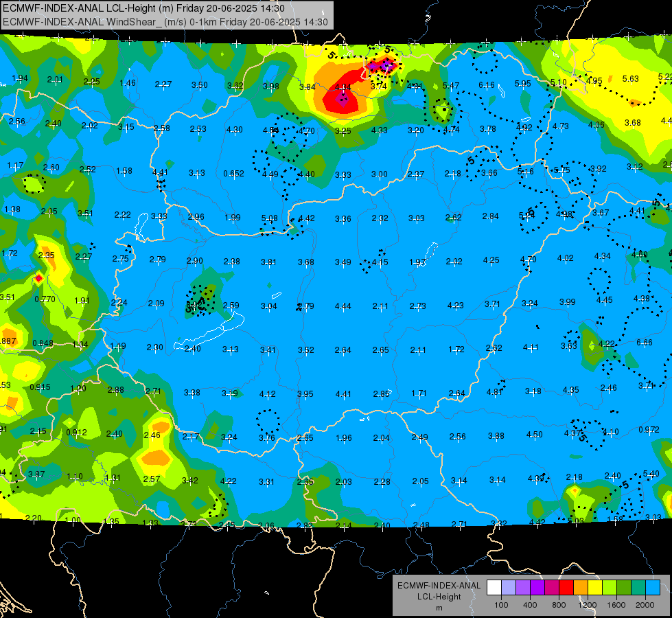Click the LCL-Height title line at top

[x=143, y=8]
